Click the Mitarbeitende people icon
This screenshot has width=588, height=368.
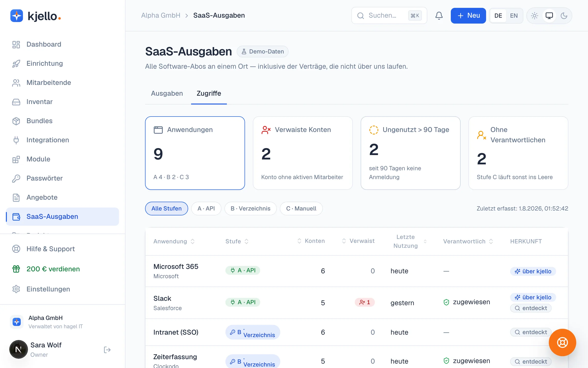16,83
